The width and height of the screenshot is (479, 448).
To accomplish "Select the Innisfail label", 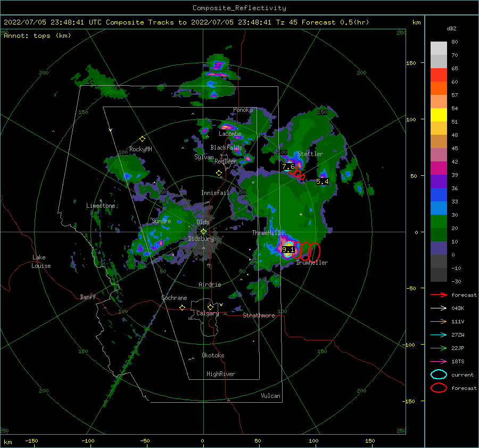I will pos(215,193).
